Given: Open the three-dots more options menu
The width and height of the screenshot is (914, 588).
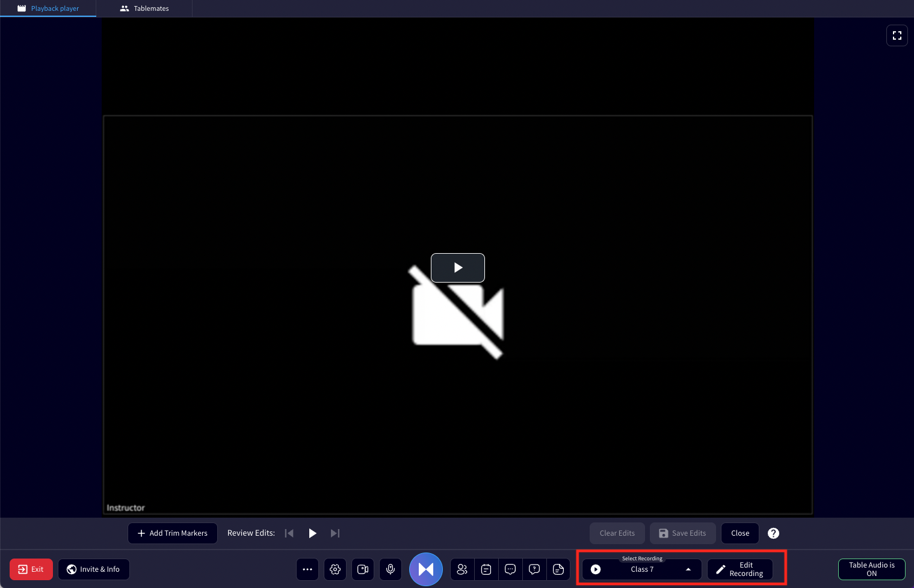Looking at the screenshot, I should pyautogui.click(x=307, y=569).
